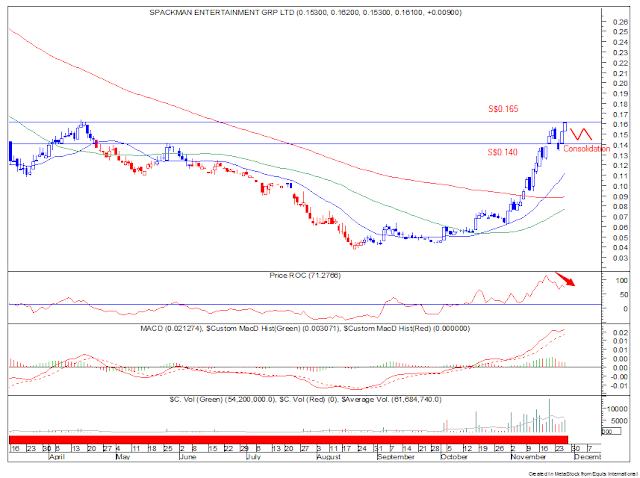640x478 pixels.
Task: Click the Consolidation annotation text
Action: pos(587,149)
